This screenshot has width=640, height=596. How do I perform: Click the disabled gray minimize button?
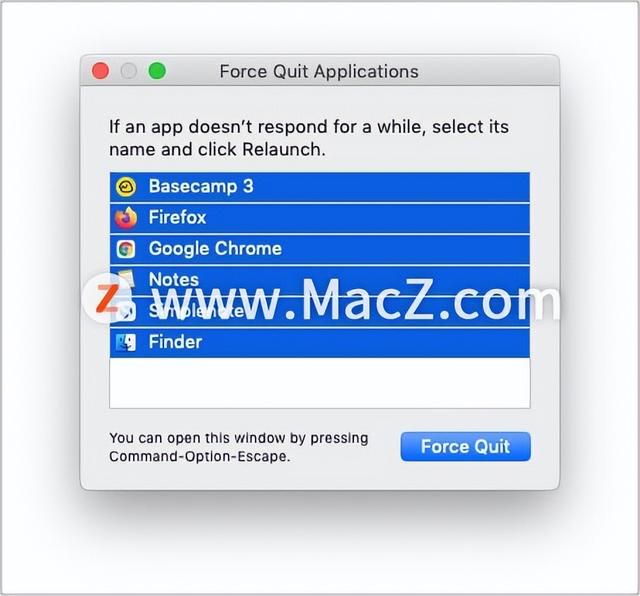129,71
